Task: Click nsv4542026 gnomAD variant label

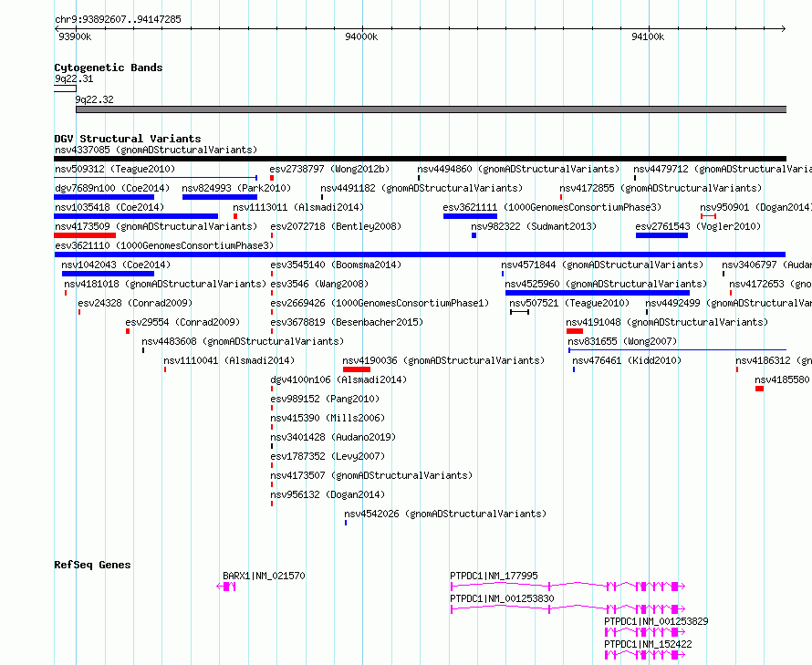Action: (445, 514)
